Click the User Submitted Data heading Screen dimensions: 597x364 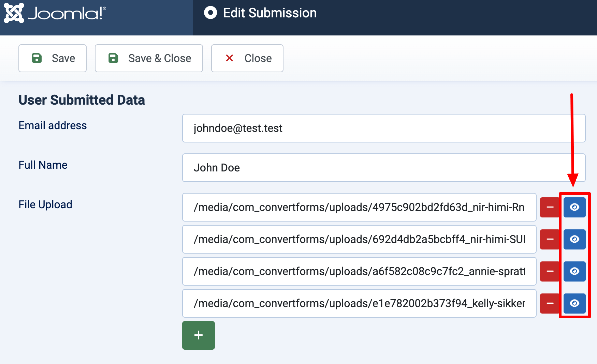82,100
